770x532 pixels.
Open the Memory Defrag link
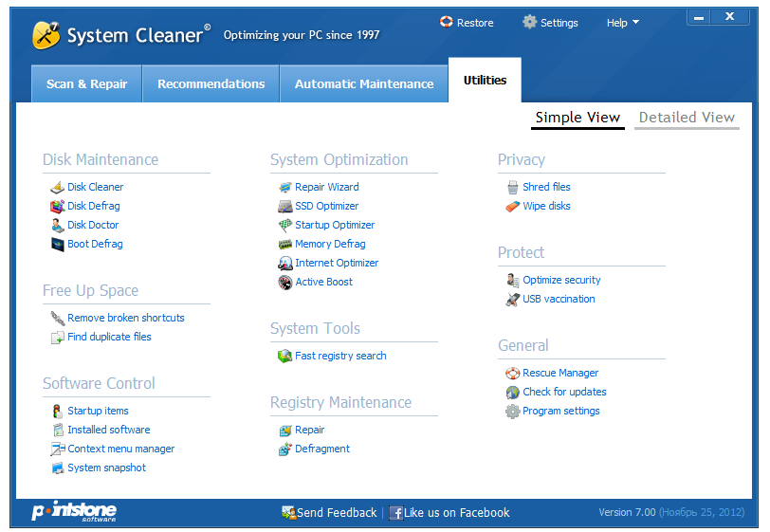pyautogui.click(x=331, y=244)
